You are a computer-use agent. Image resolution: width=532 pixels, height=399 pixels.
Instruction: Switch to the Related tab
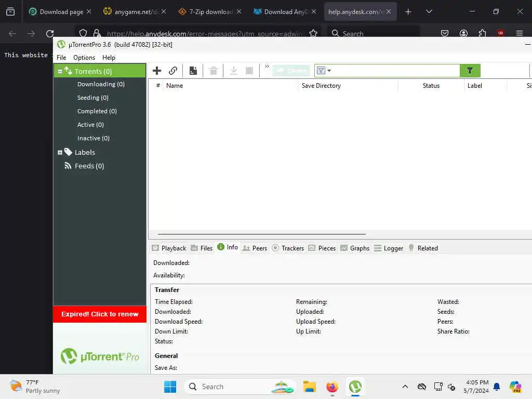tap(423, 248)
